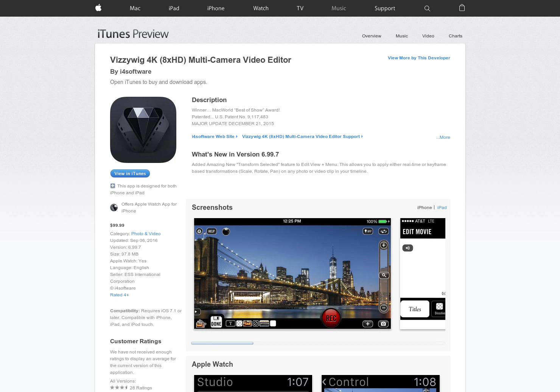Viewport: 560px width, 392px height.
Task: Click the magnifier icon on zoom slider
Action: (384, 275)
